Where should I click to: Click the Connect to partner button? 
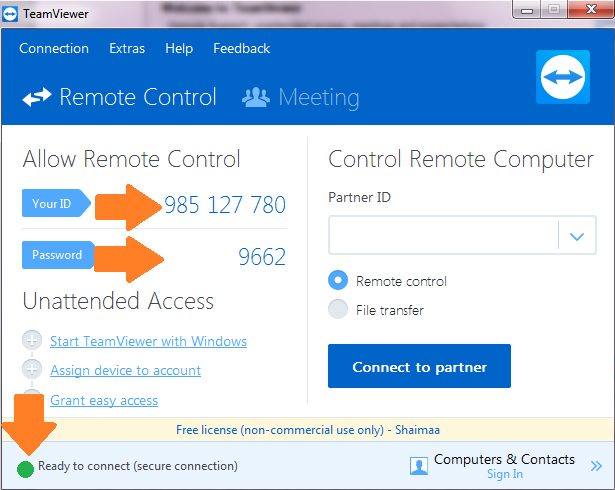tap(419, 366)
